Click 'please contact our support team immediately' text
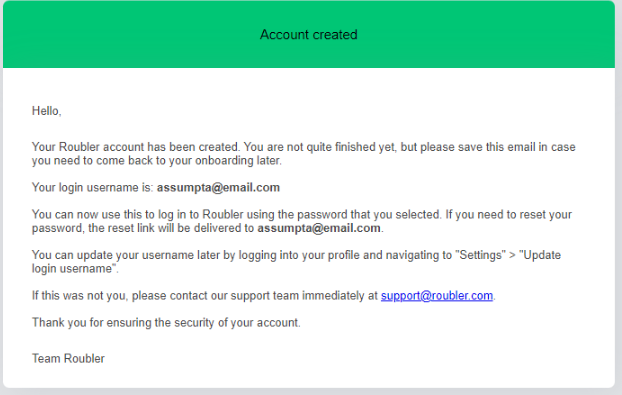 click(250, 296)
